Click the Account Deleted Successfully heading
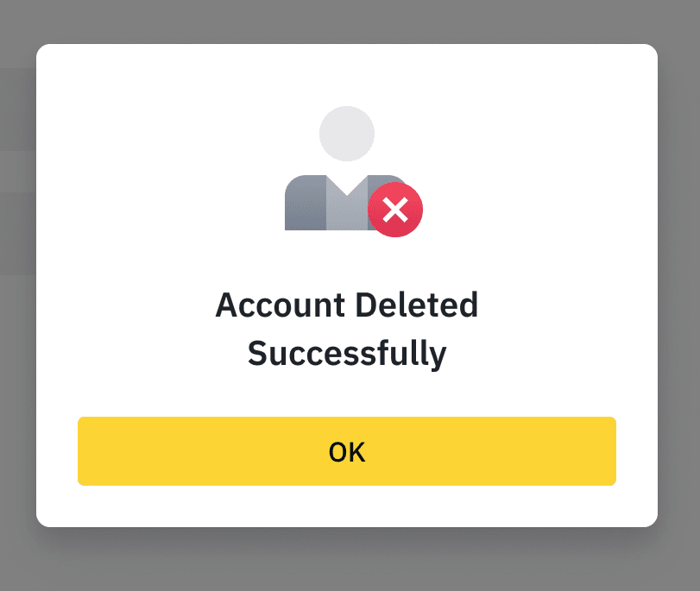 pyautogui.click(x=347, y=328)
